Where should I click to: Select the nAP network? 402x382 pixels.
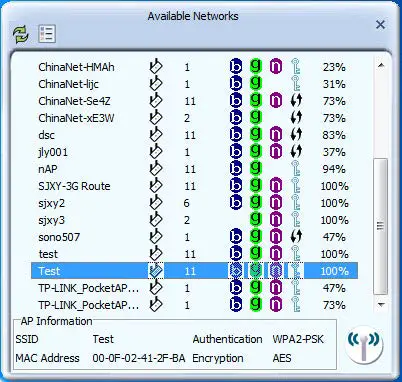click(194, 169)
